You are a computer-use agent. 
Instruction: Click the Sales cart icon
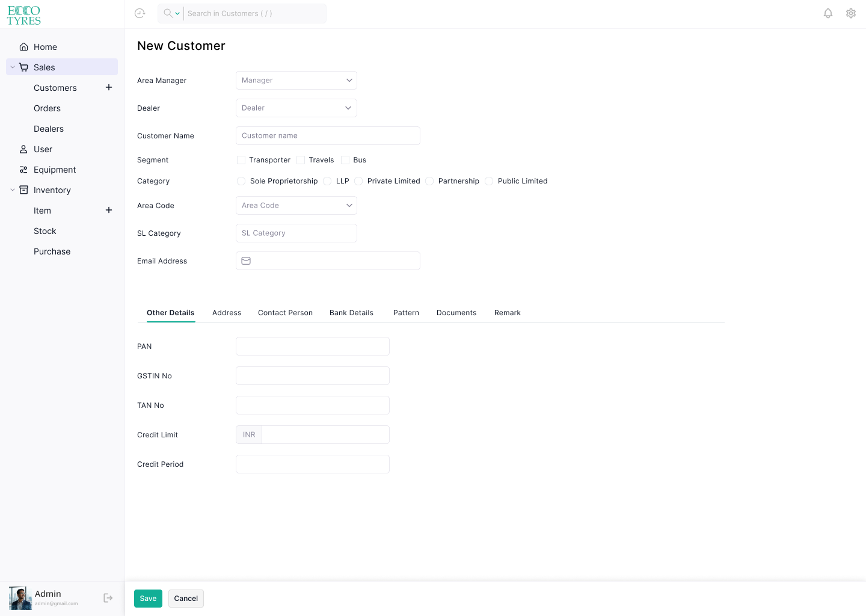tap(23, 67)
